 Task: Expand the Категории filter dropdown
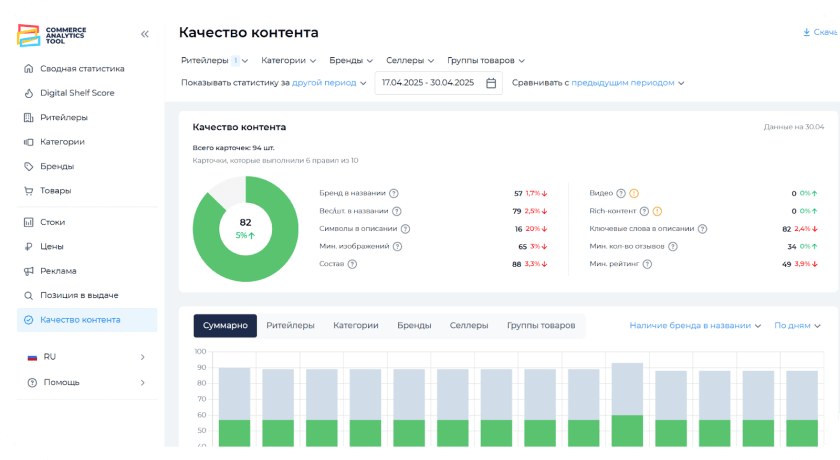288,61
